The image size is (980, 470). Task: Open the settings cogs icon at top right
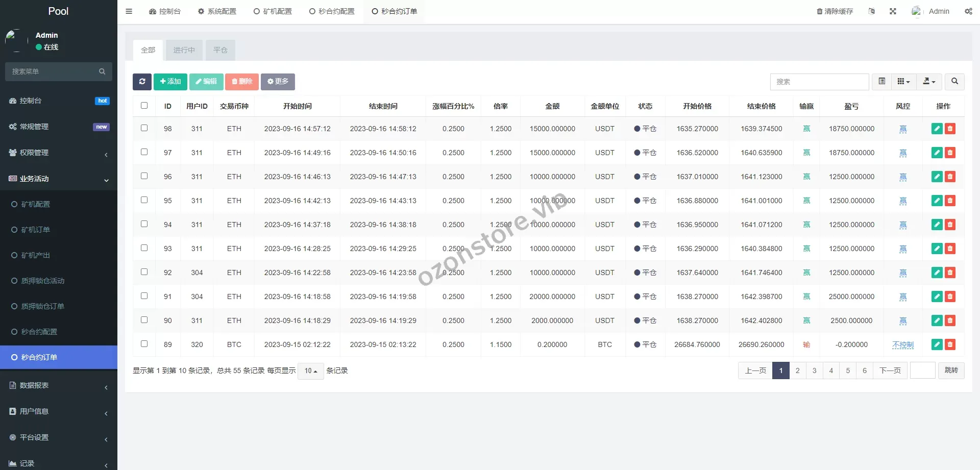[968, 11]
